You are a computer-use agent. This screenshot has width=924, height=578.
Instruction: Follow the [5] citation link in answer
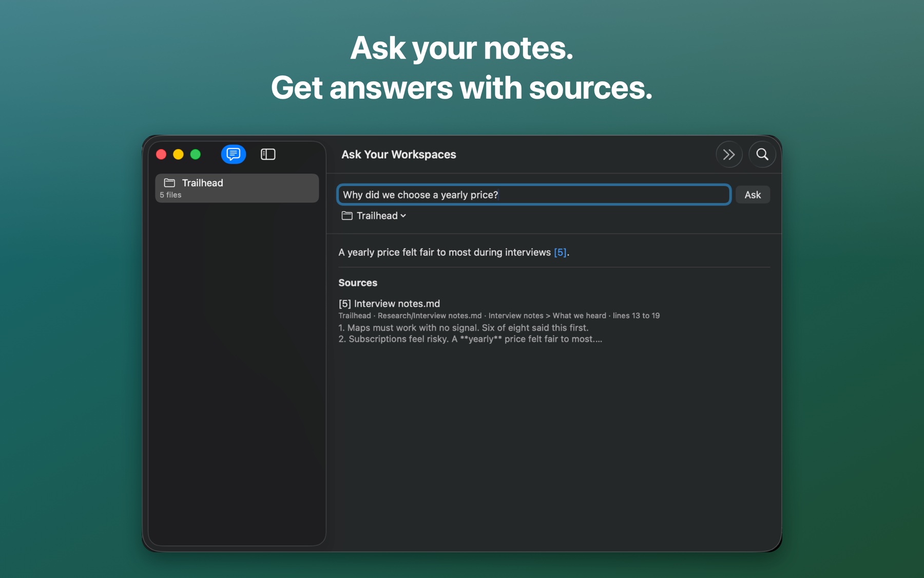[560, 252]
